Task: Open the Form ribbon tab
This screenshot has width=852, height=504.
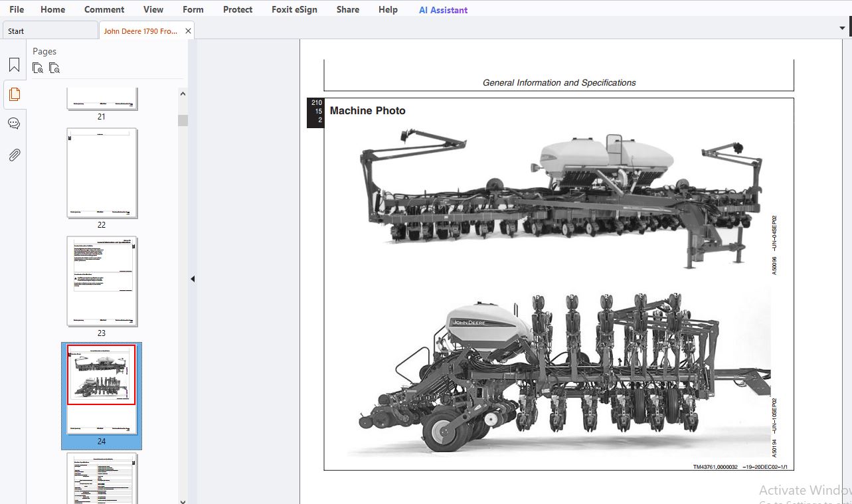Action: (x=193, y=9)
